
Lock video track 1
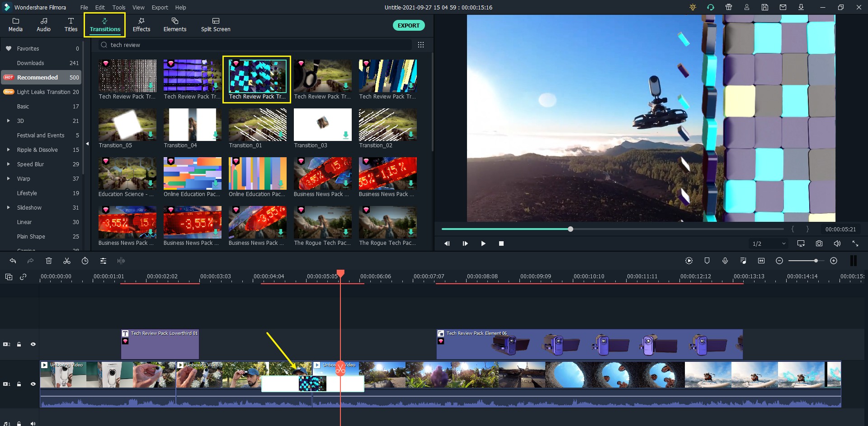click(x=19, y=384)
